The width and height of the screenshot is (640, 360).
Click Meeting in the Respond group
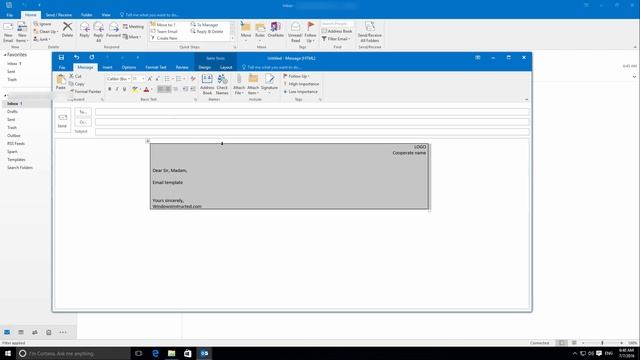point(133,27)
